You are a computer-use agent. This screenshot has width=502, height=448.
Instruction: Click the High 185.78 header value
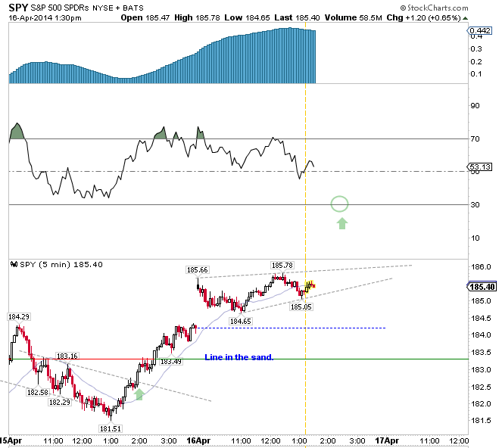(x=197, y=18)
